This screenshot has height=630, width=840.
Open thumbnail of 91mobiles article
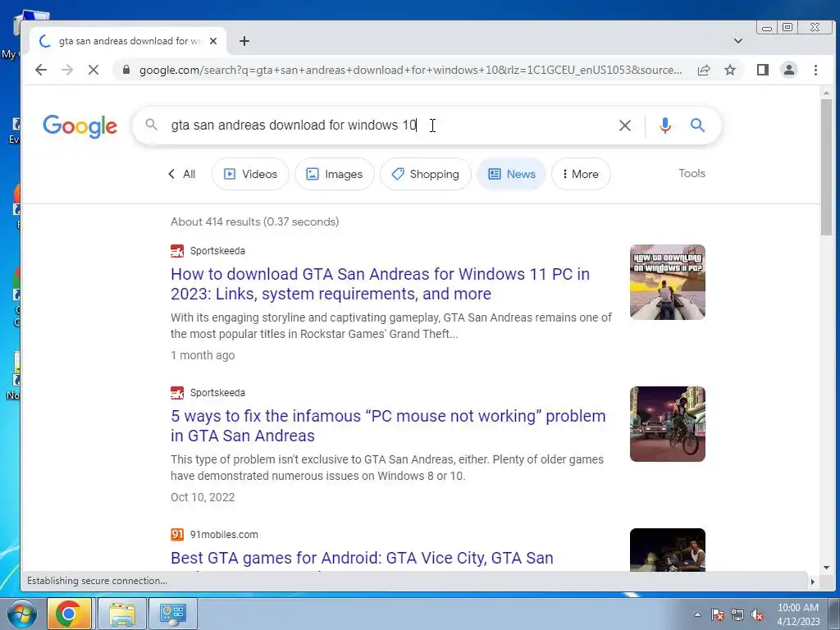click(668, 550)
